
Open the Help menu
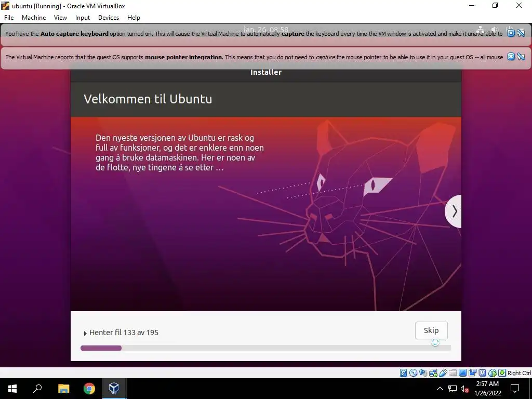[x=134, y=18]
